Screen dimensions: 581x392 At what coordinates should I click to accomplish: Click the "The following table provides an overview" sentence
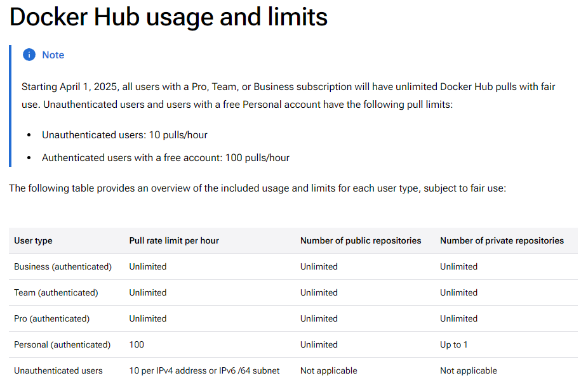tap(258, 188)
